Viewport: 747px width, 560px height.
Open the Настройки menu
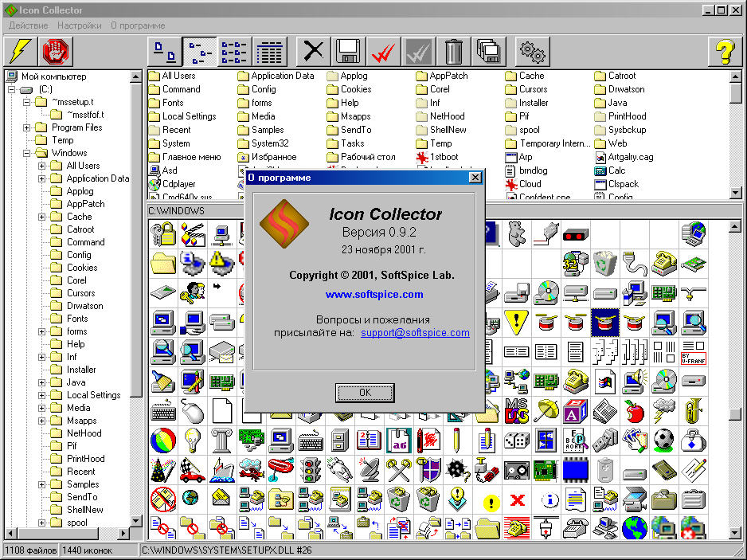79,25
